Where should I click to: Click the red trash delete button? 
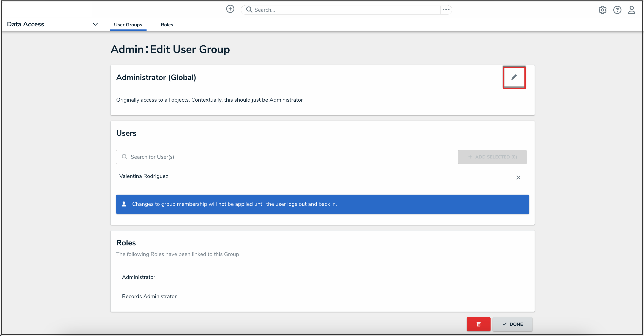pyautogui.click(x=478, y=324)
